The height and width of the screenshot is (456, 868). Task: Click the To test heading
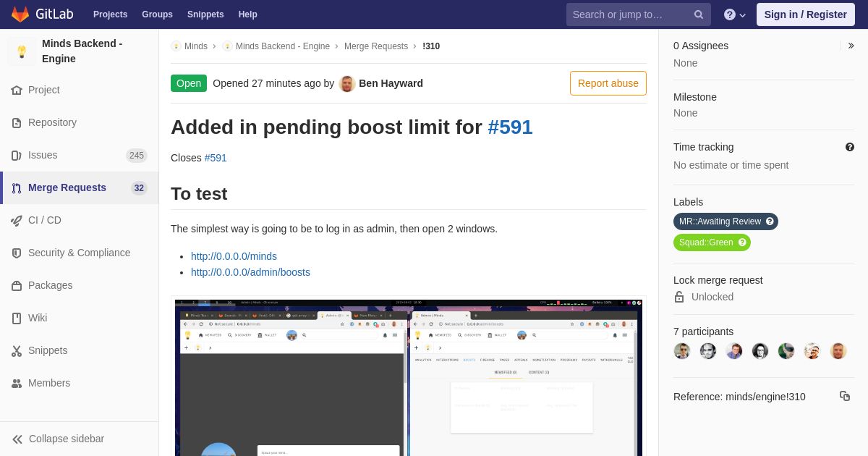199,194
